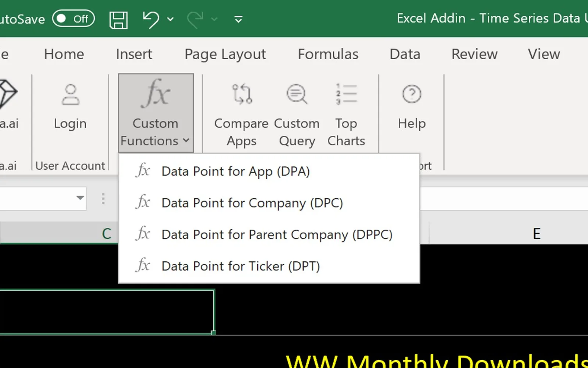This screenshot has width=588, height=368.
Task: Switch to the Data tab
Action: click(405, 54)
